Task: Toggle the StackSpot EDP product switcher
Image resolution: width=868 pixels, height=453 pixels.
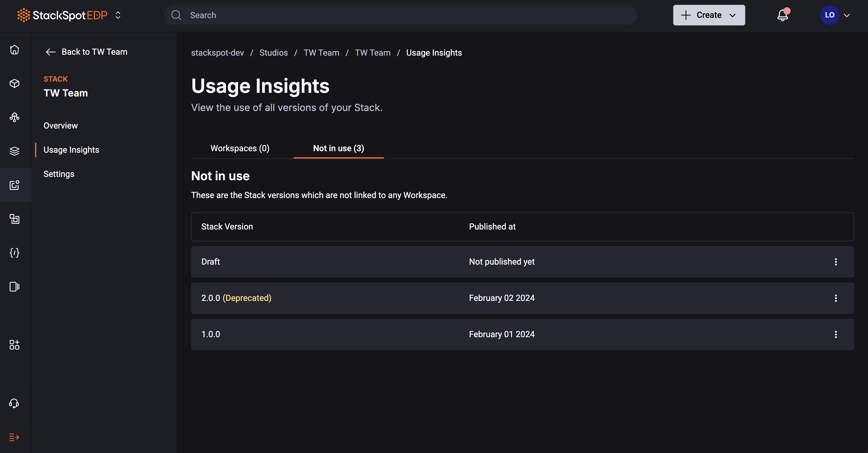Action: coord(118,15)
